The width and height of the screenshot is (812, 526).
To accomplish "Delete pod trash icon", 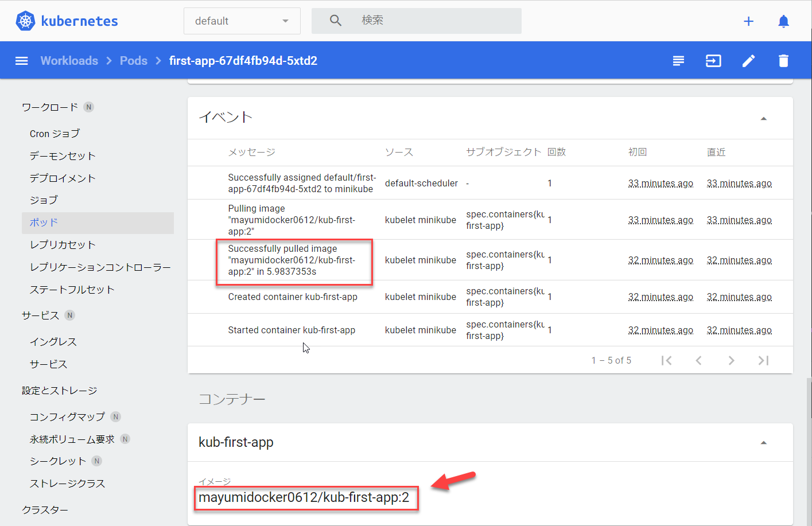I will click(x=783, y=61).
